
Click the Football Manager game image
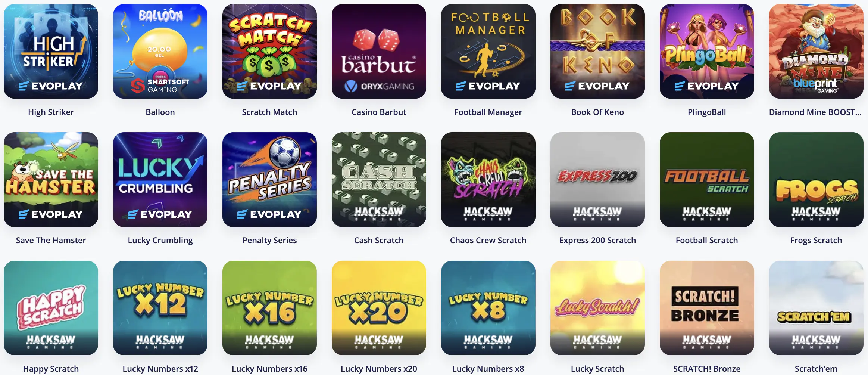click(488, 52)
